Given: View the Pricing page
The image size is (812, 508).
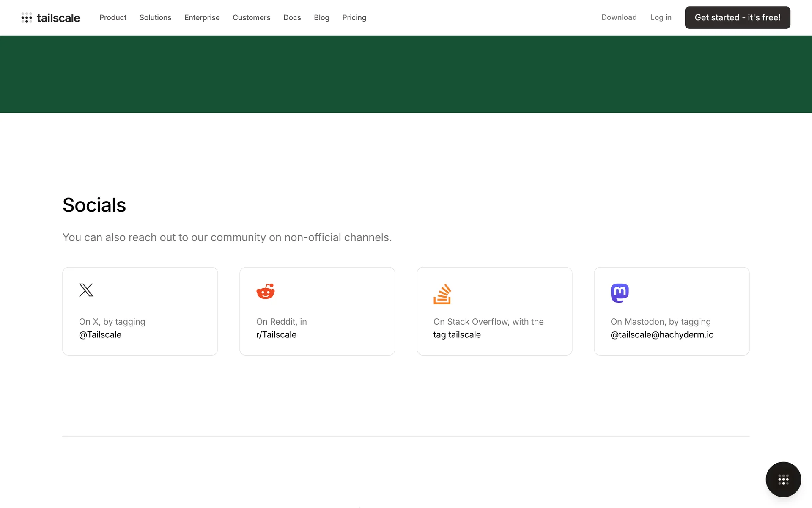Looking at the screenshot, I should [354, 17].
